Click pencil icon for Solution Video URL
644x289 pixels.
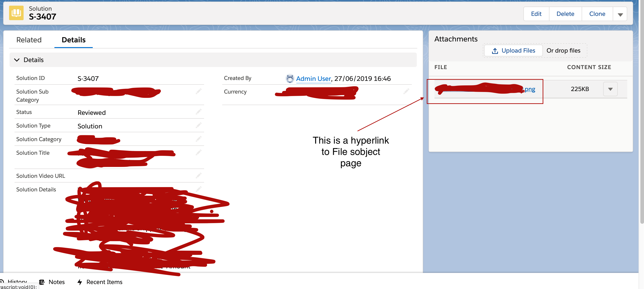click(x=198, y=176)
